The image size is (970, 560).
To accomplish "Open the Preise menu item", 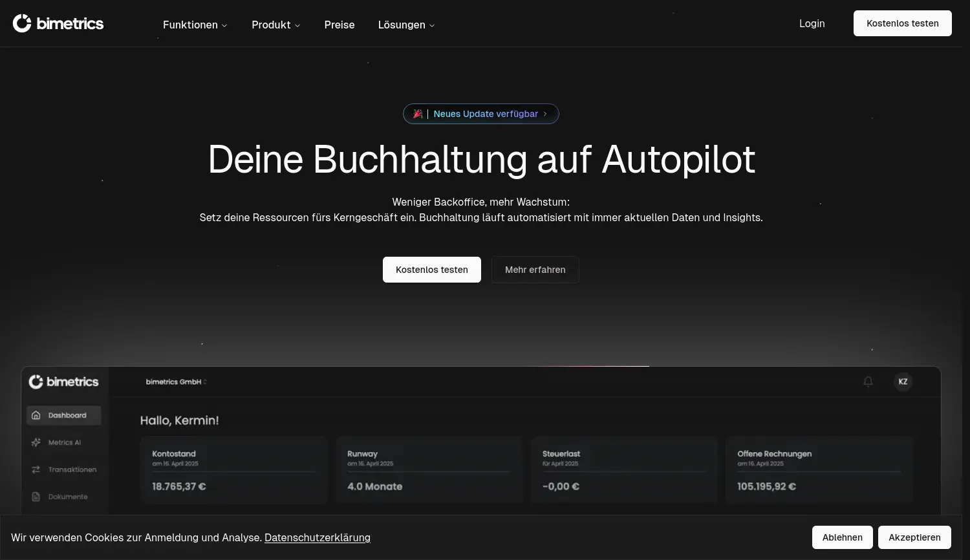I will 339,25.
